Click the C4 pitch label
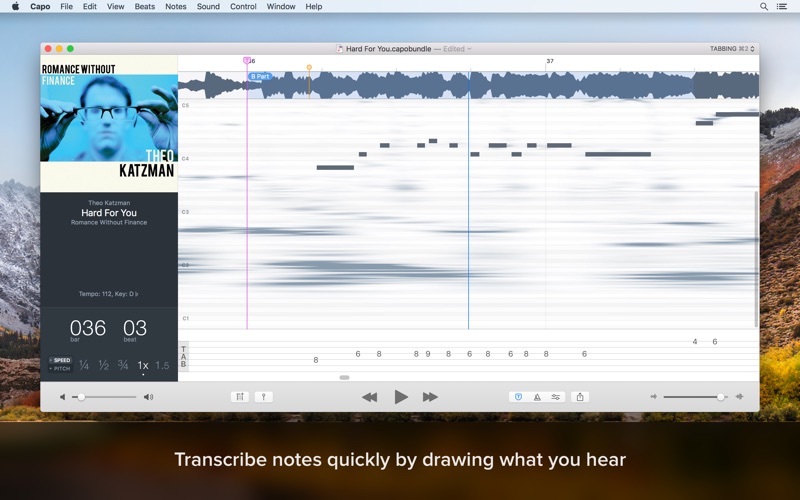 [185, 159]
